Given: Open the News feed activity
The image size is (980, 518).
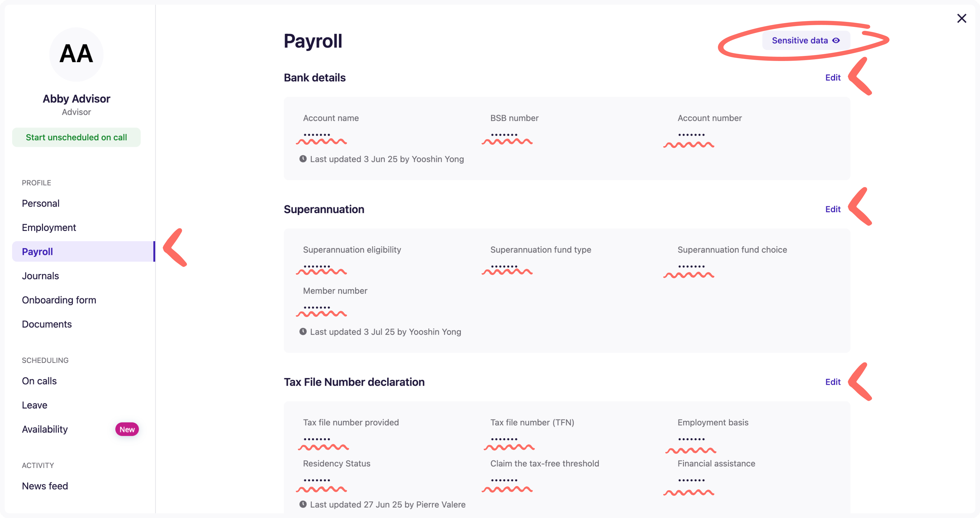Looking at the screenshot, I should [x=45, y=486].
